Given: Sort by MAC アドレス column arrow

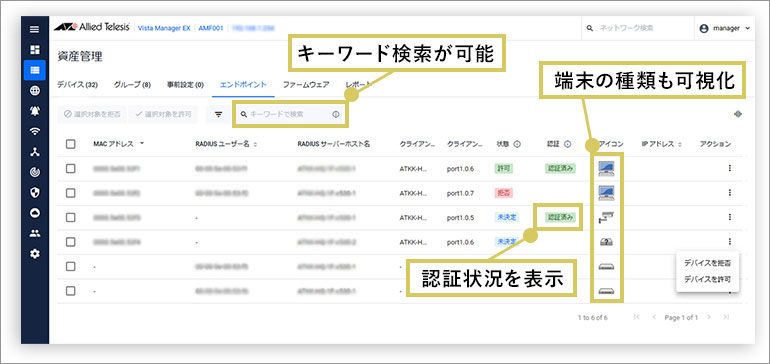Looking at the screenshot, I should click(142, 144).
